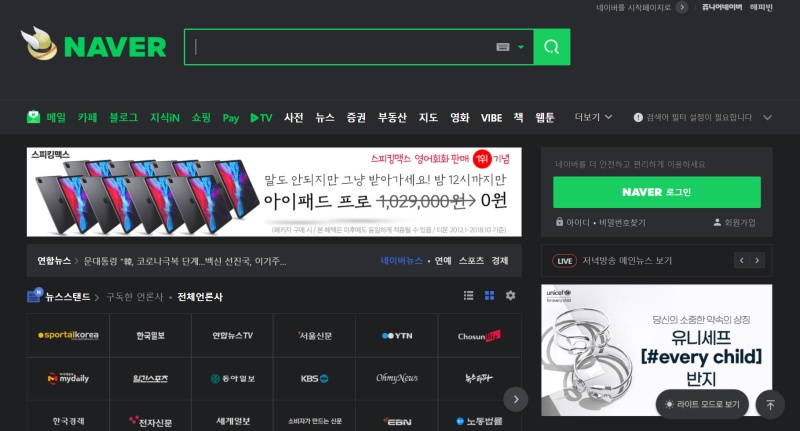Open the 스피킹맥스 iPad Pro banner ad

(x=274, y=192)
